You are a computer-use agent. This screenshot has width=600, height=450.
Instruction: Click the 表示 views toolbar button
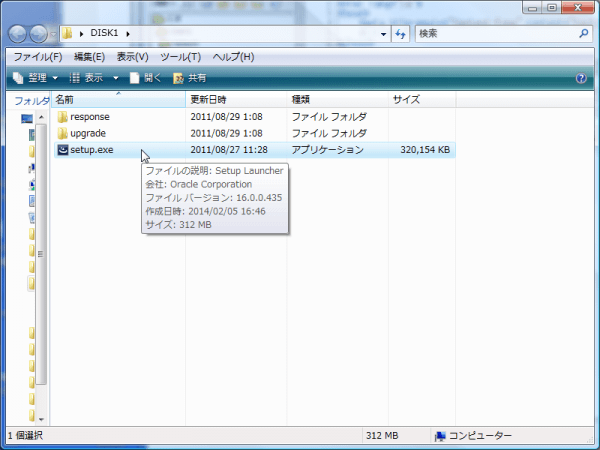pyautogui.click(x=86, y=78)
